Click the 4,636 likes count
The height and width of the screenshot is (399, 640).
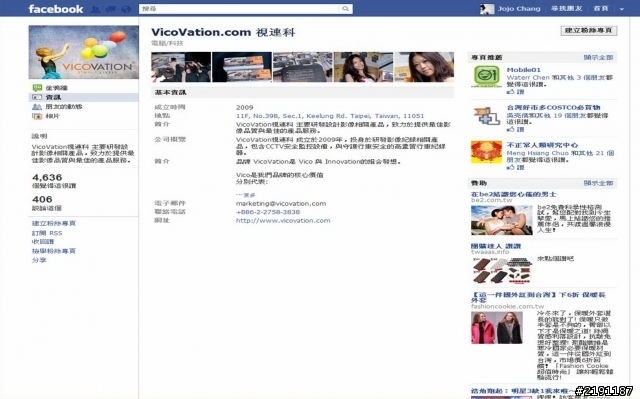(47, 177)
